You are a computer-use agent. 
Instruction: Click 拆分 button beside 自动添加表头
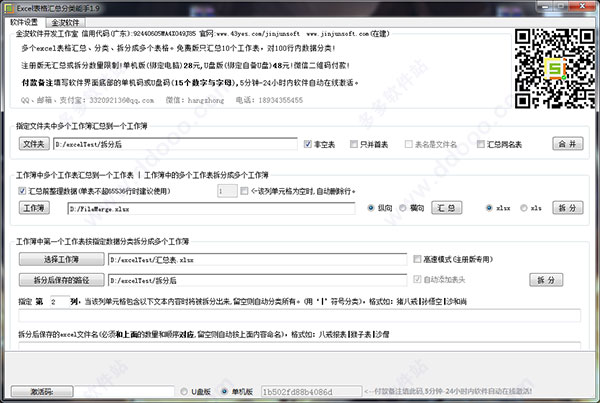point(546,280)
